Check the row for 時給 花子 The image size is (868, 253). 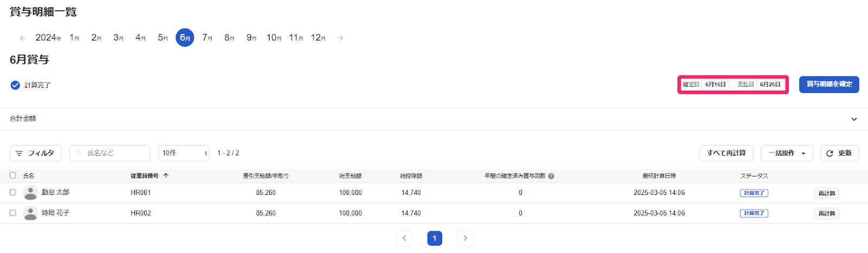pyautogui.click(x=12, y=213)
